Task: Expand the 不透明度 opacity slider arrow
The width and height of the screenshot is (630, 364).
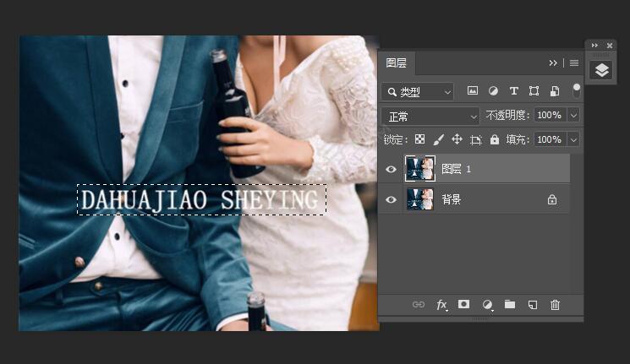Action: tap(574, 116)
